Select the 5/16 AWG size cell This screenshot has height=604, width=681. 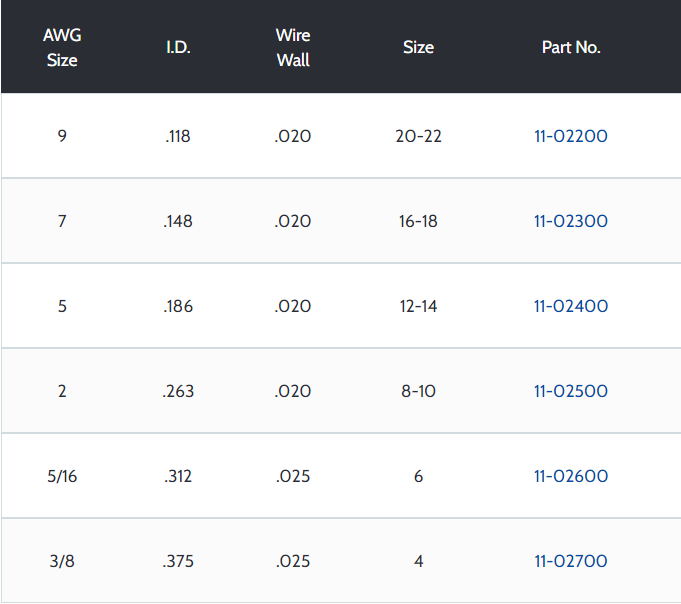[62, 476]
